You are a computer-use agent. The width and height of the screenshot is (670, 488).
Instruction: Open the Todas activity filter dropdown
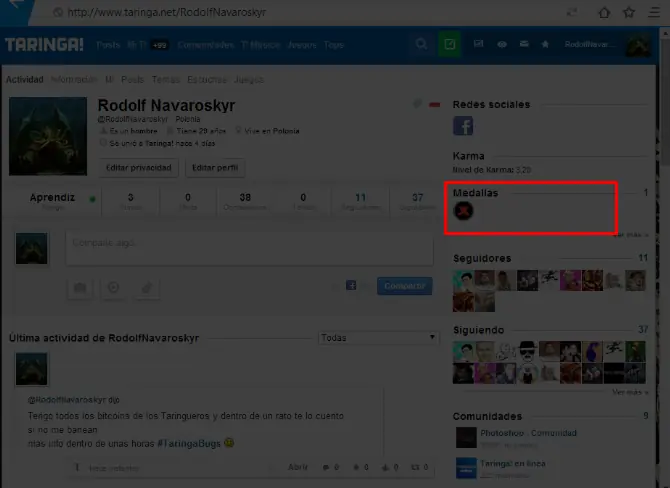pyautogui.click(x=379, y=338)
